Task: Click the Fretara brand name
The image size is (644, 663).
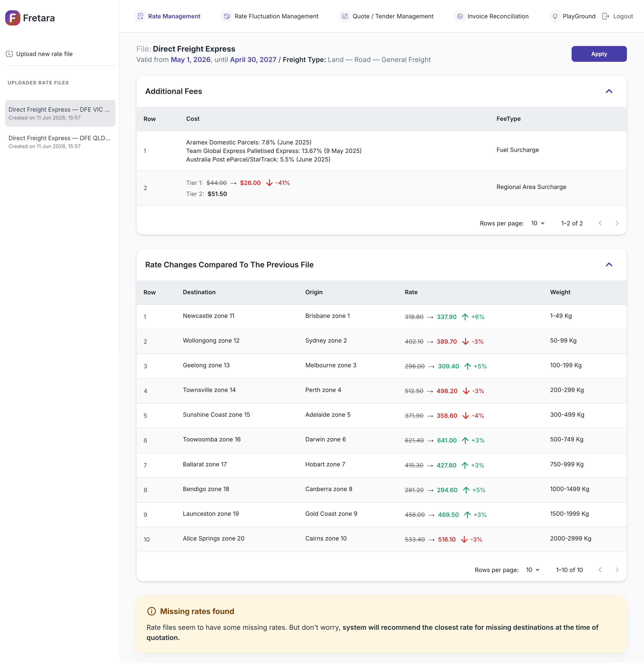Action: (x=39, y=18)
